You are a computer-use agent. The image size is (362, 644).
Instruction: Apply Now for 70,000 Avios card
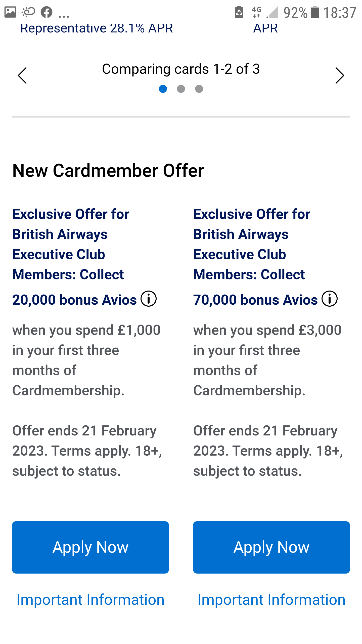271,547
